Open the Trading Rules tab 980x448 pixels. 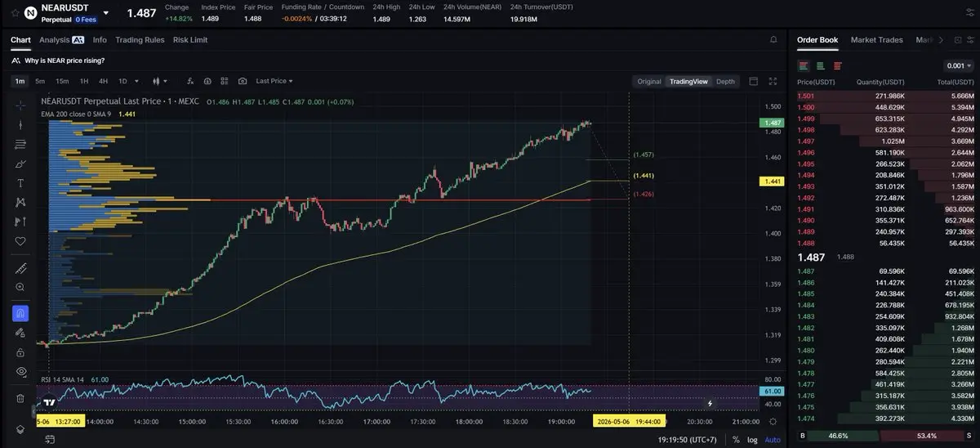point(140,39)
